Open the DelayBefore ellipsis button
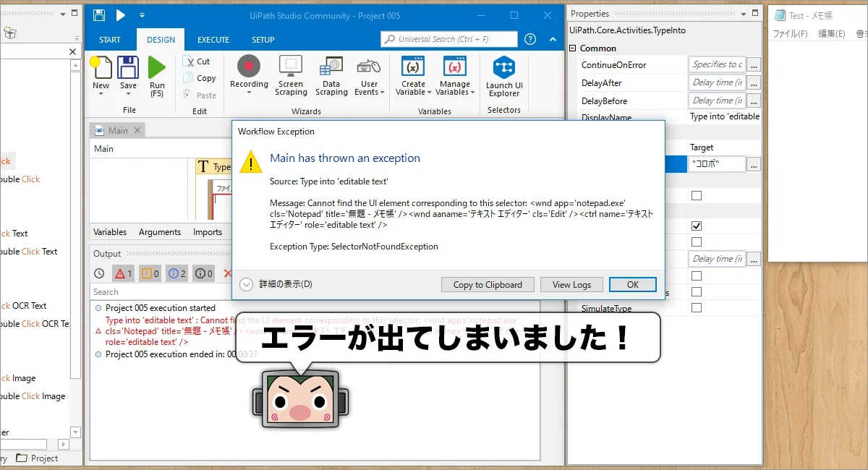 [754, 101]
